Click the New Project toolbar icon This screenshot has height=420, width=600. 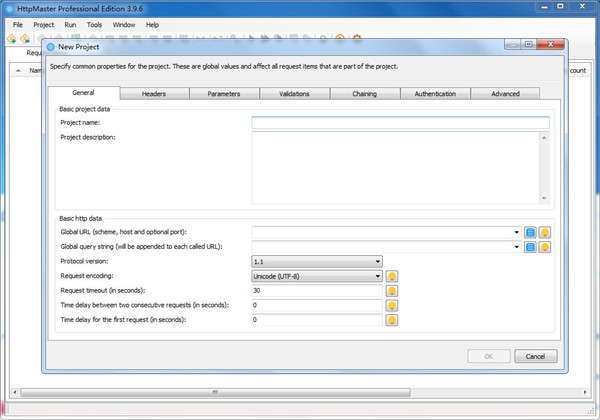[11, 39]
